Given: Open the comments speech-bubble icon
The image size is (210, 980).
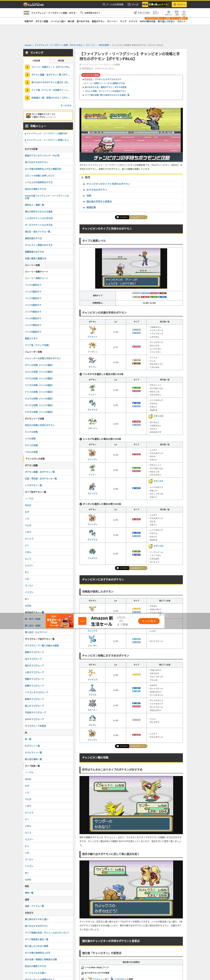Looking at the screenshot, I should coord(155,13).
